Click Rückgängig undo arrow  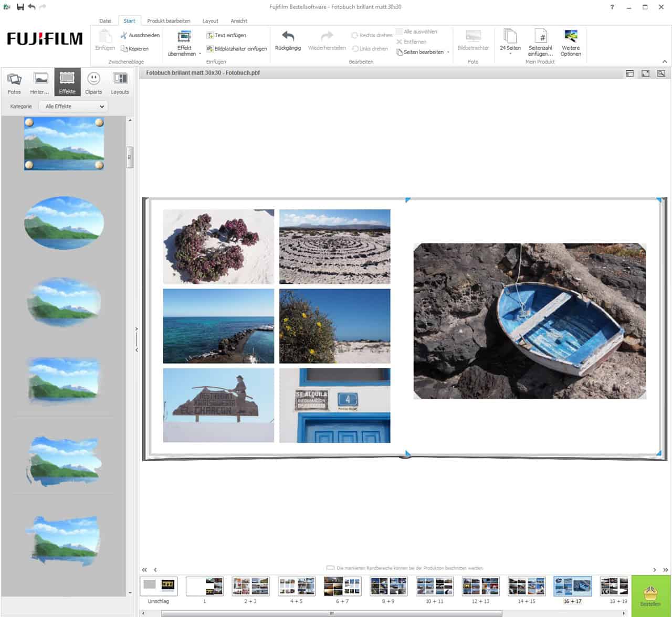point(288,40)
